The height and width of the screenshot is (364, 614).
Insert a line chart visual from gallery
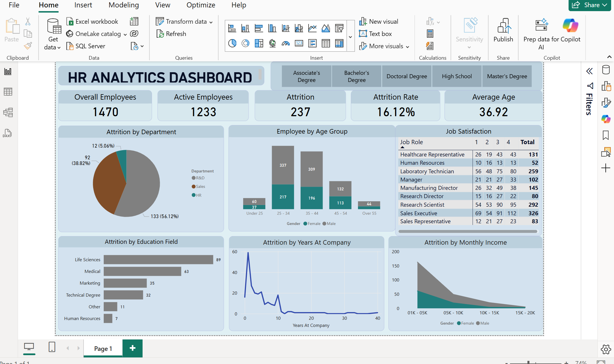[312, 28]
